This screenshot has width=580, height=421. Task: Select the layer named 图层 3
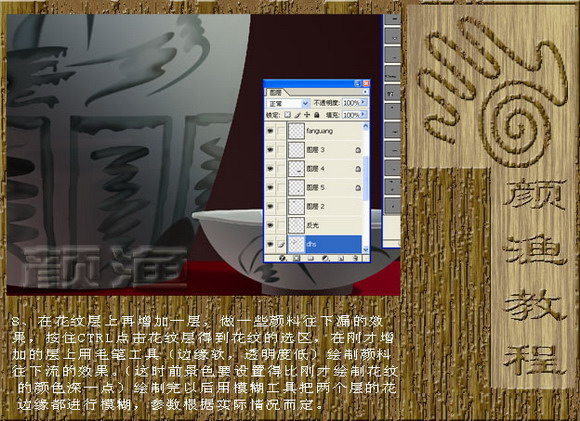316,150
